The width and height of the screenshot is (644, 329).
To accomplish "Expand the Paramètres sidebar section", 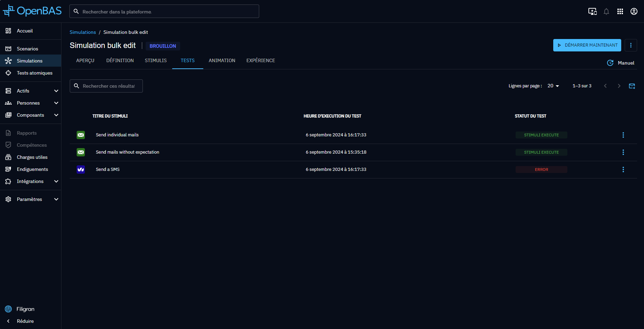I will [x=56, y=199].
